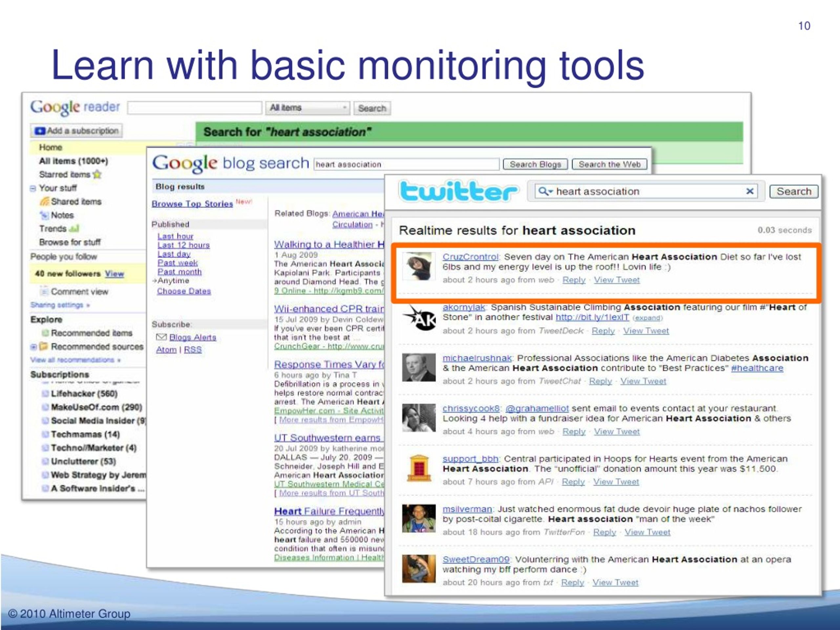Screen dimensions: 840x630
Task: Collapse the Your stuff section
Action: coord(33,188)
